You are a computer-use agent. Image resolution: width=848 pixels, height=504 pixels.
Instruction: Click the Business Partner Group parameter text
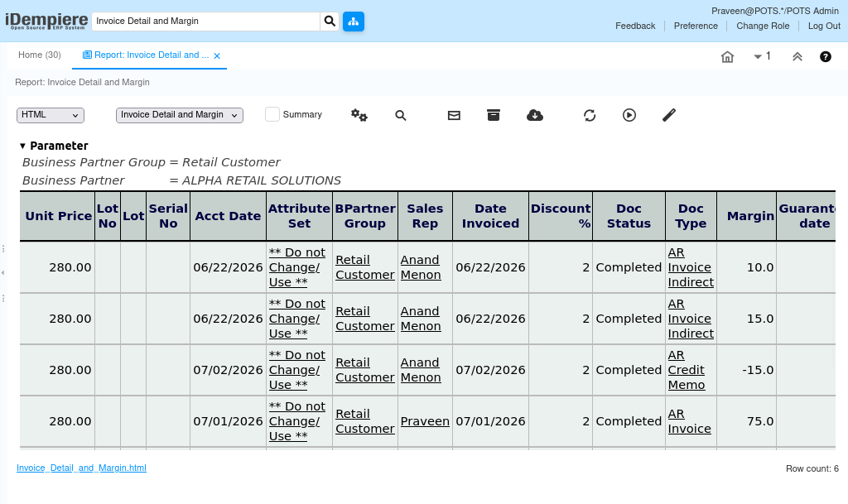[x=94, y=162]
